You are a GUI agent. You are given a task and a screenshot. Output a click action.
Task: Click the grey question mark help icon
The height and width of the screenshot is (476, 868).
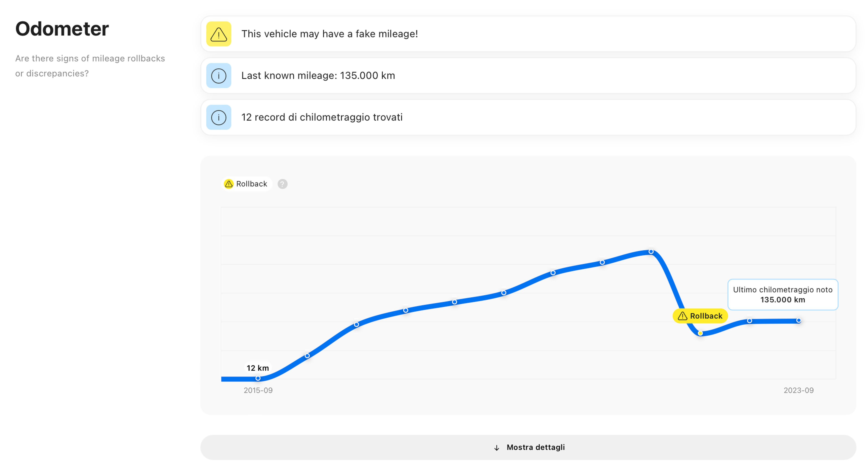[282, 184]
